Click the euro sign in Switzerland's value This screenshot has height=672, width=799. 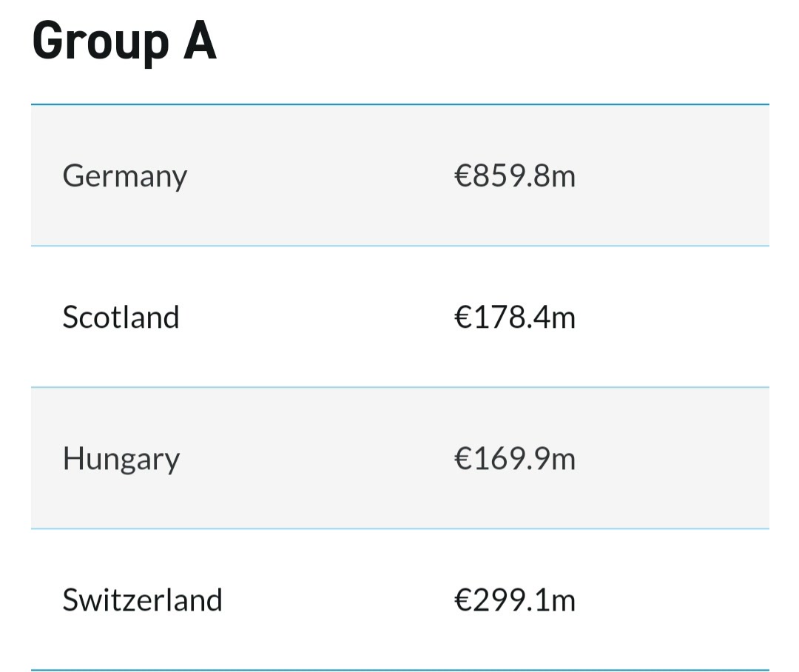462,599
